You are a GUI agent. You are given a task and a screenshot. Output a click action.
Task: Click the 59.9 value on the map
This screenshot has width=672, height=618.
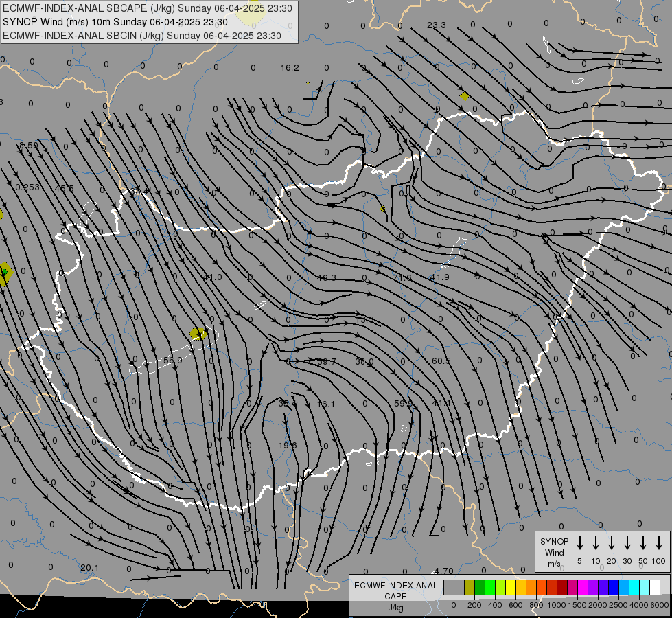click(404, 404)
